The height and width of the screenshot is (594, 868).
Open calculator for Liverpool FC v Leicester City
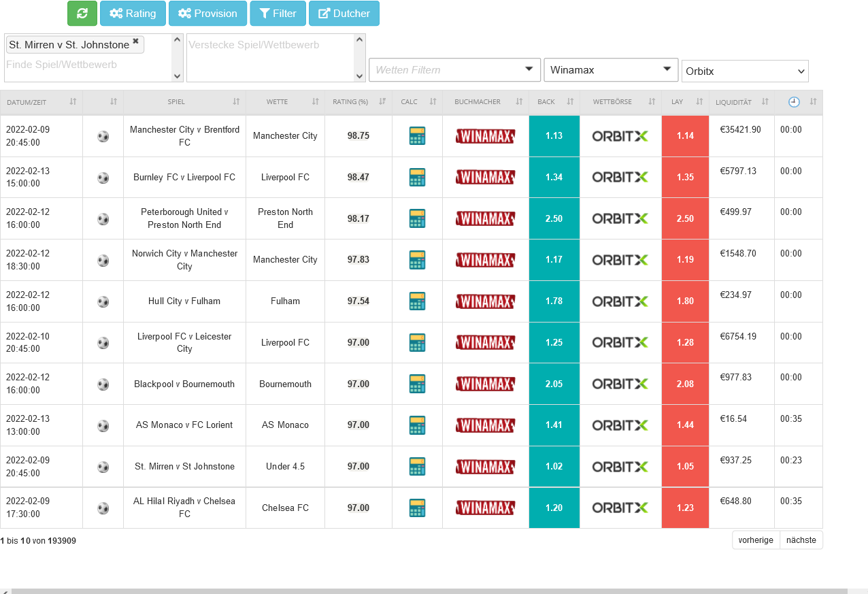tap(417, 342)
